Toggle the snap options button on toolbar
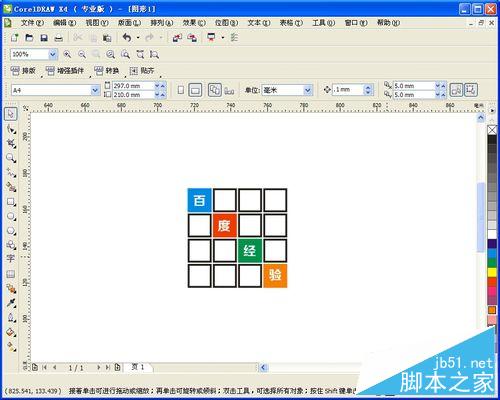Viewport: 500px width, 400px height. (x=234, y=38)
